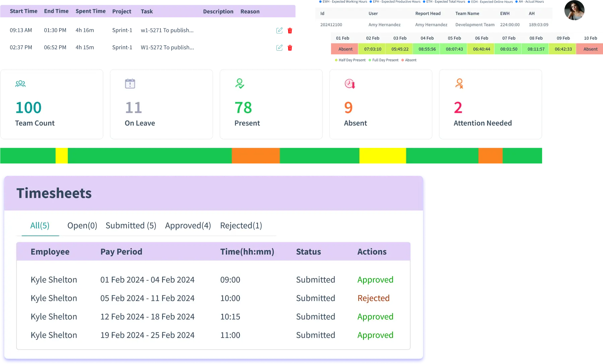
Task: Click Approved action for the 01 Feb pay period
Action: (375, 280)
